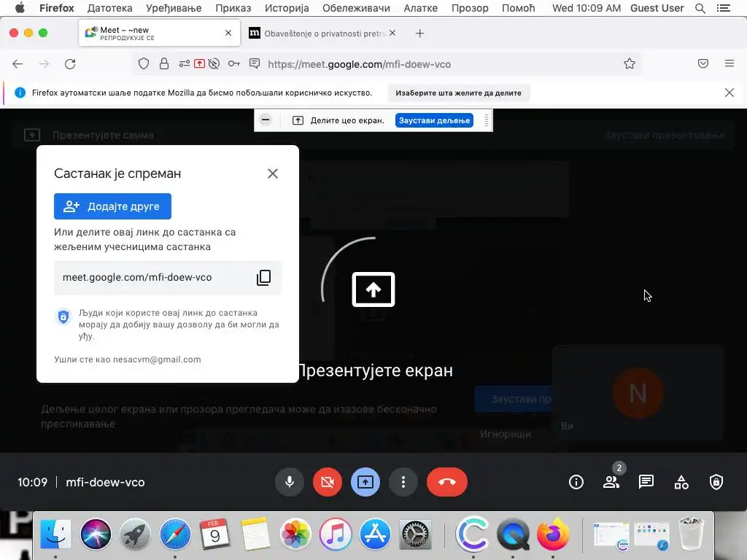The image size is (747, 560).
Task: Open the 'Приказ' menu
Action: 233,8
